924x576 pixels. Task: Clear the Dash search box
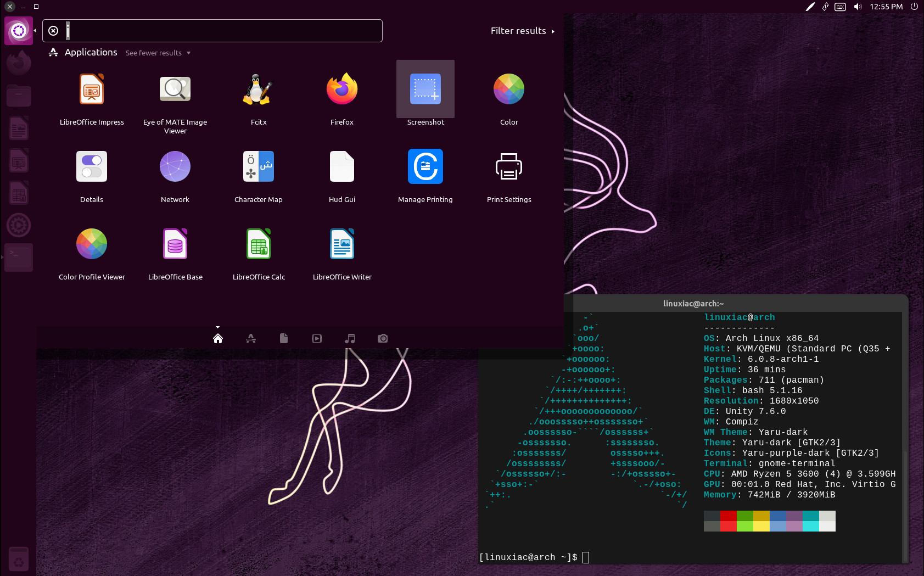click(53, 31)
